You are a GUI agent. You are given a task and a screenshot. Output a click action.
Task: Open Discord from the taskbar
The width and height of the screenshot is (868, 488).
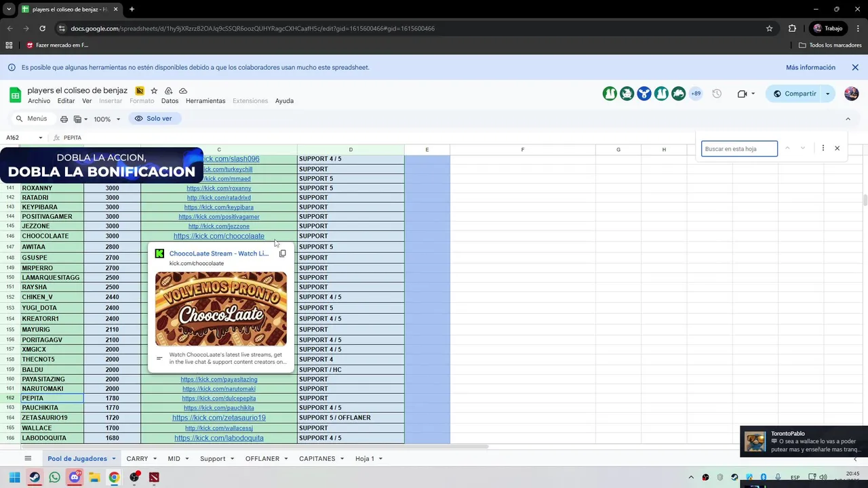tap(75, 477)
